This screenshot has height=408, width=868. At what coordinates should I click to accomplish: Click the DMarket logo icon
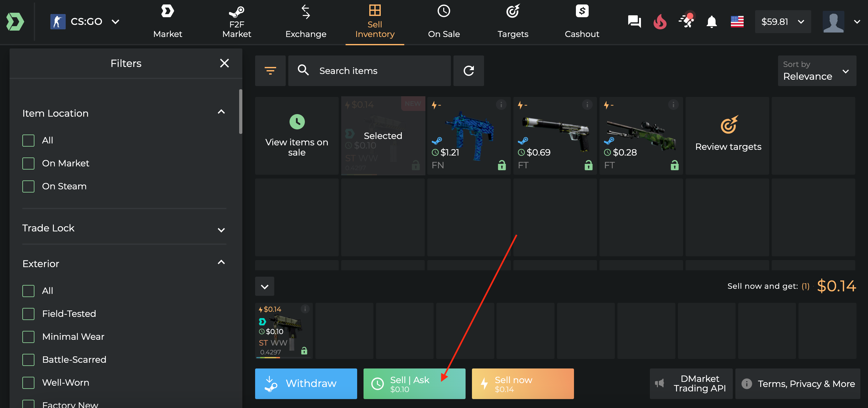(15, 22)
